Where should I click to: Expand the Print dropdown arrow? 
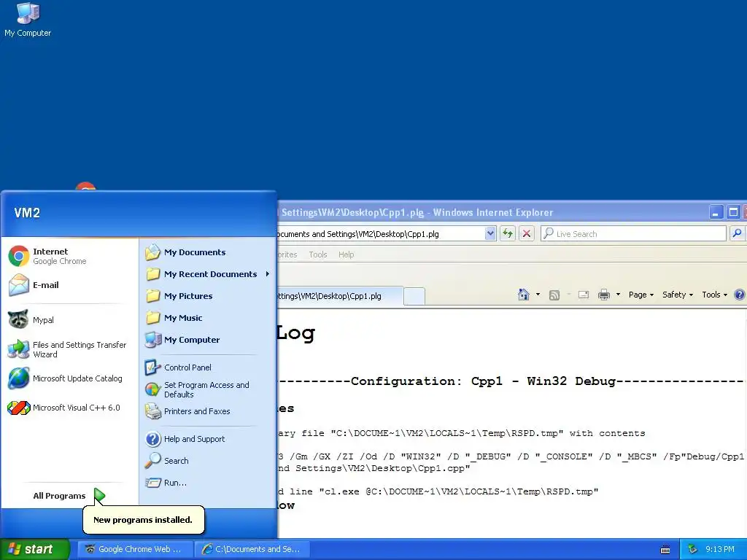[619, 295]
